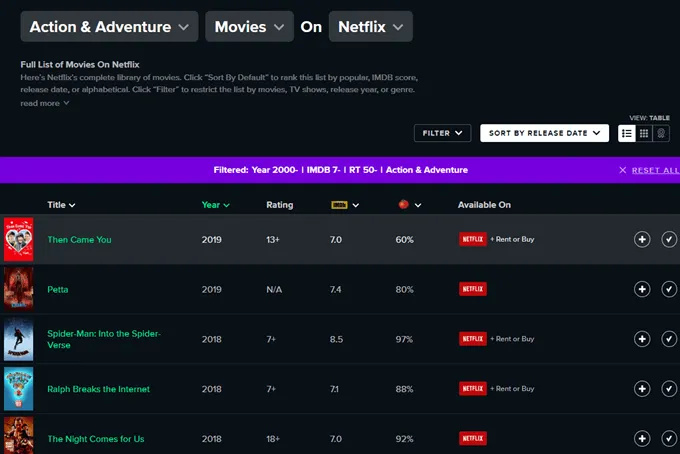Mark Then Came You as seen
Image resolution: width=680 pixels, height=454 pixels.
669,239
